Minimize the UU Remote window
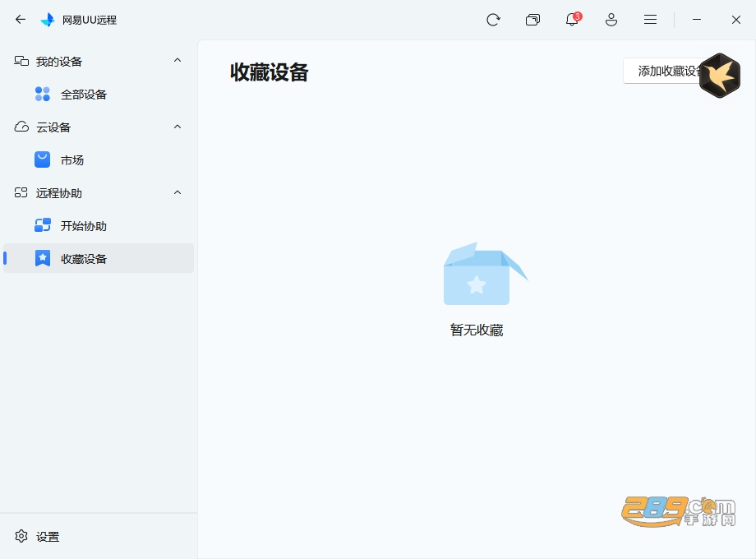The width and height of the screenshot is (756, 559). (697, 19)
